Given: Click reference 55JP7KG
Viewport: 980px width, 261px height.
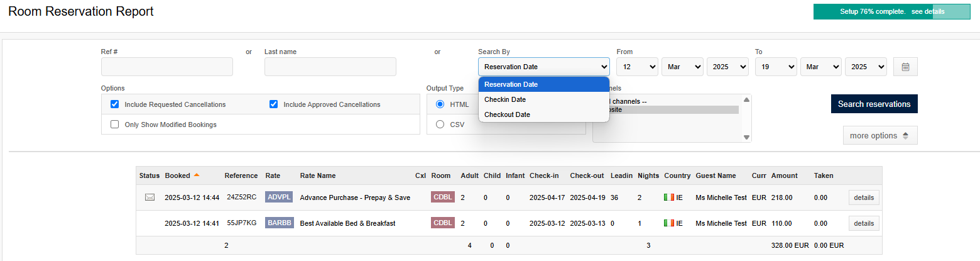Looking at the screenshot, I should pos(242,223).
